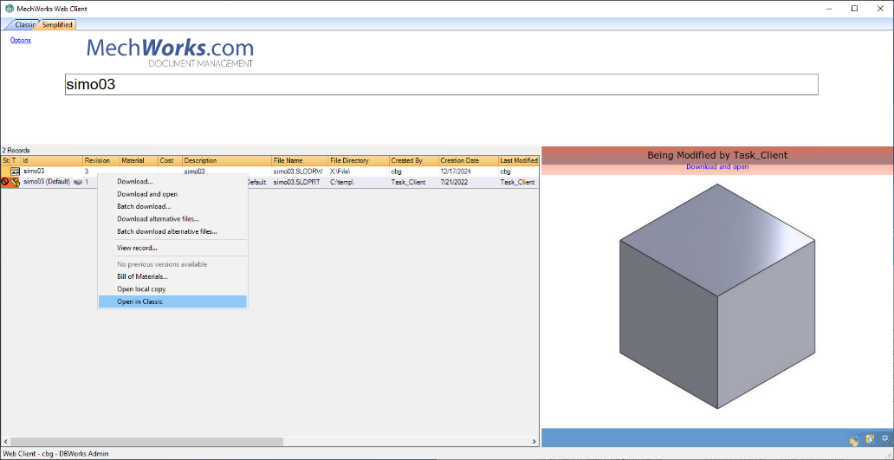Screen dimensions: 894x460
Task: Click cbg in the Created By column
Action: pos(396,171)
